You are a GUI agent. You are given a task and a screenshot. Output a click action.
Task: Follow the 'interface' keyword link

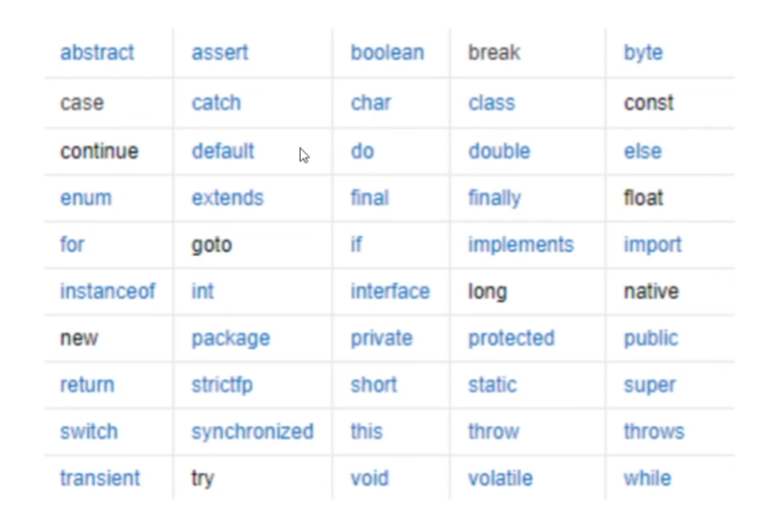point(390,291)
